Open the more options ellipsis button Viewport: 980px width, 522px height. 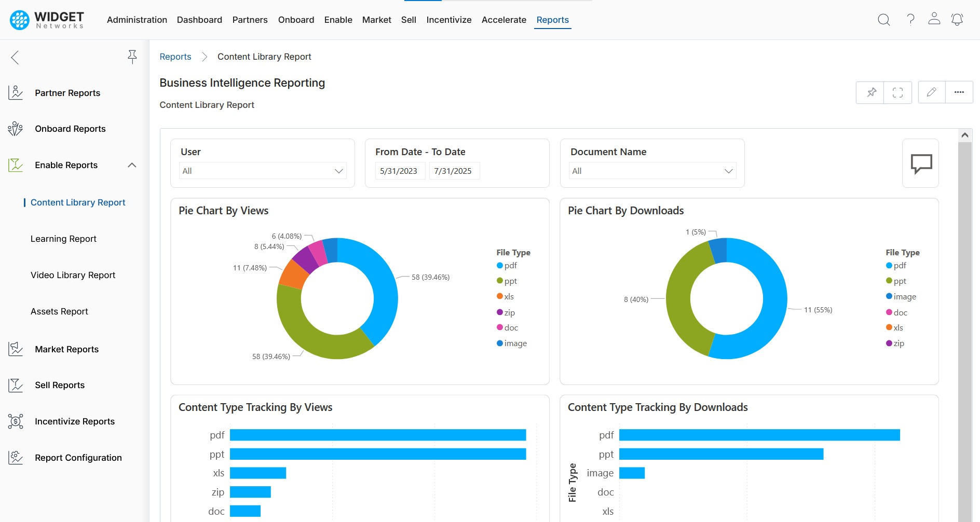[x=959, y=92]
